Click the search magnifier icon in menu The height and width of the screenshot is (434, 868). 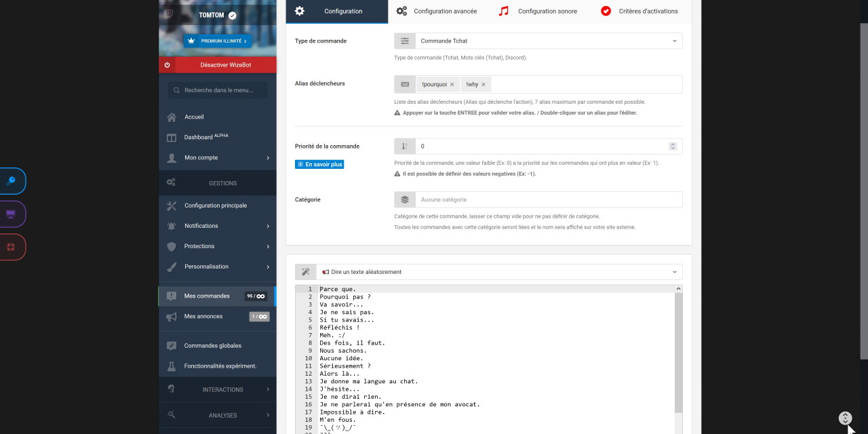click(x=176, y=90)
